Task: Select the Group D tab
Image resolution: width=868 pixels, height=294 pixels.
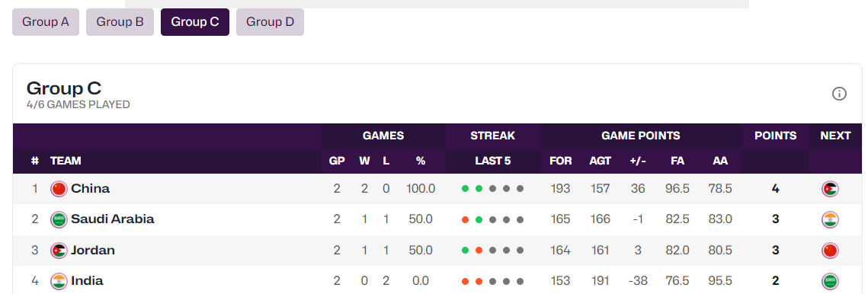Action: (270, 22)
